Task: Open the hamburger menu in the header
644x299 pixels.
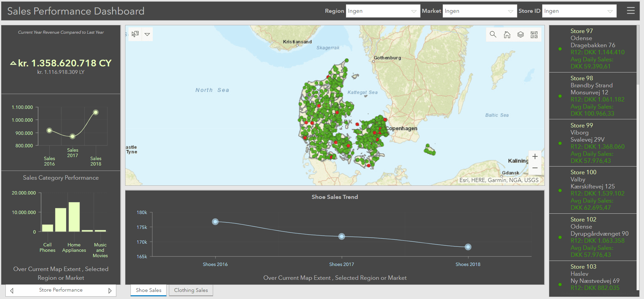Action: pos(631,11)
